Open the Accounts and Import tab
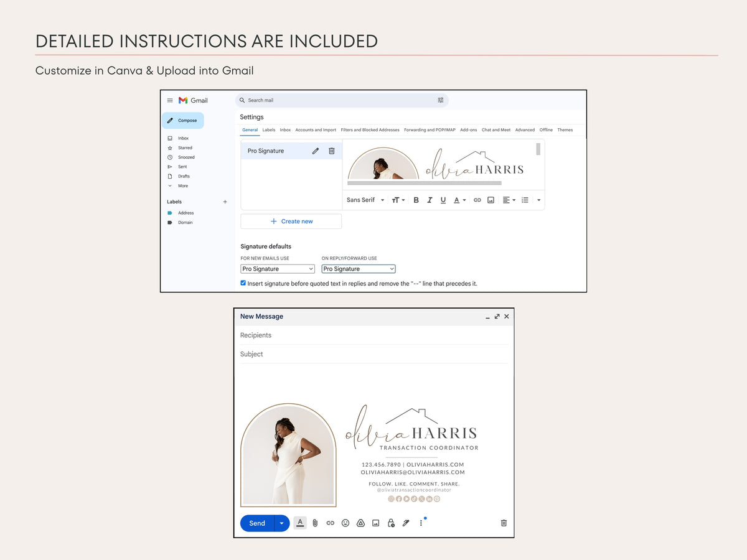 316,130
